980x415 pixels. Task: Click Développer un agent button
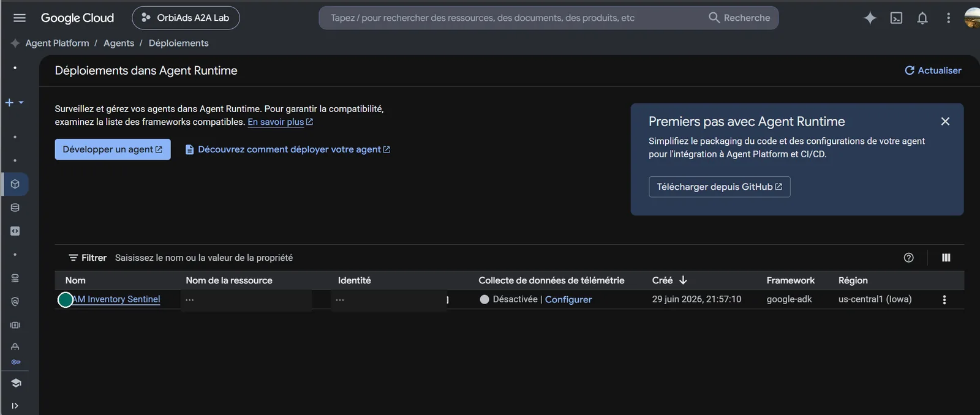113,149
